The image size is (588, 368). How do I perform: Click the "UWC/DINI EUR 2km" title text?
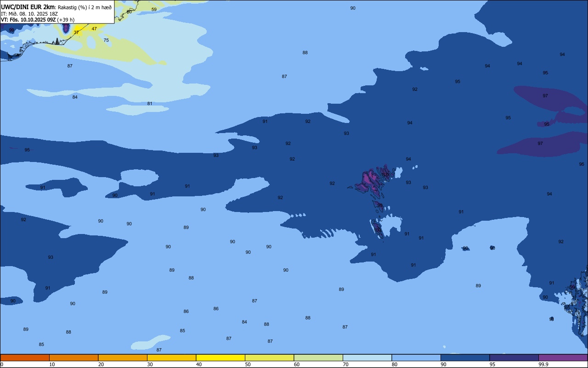[28, 7]
